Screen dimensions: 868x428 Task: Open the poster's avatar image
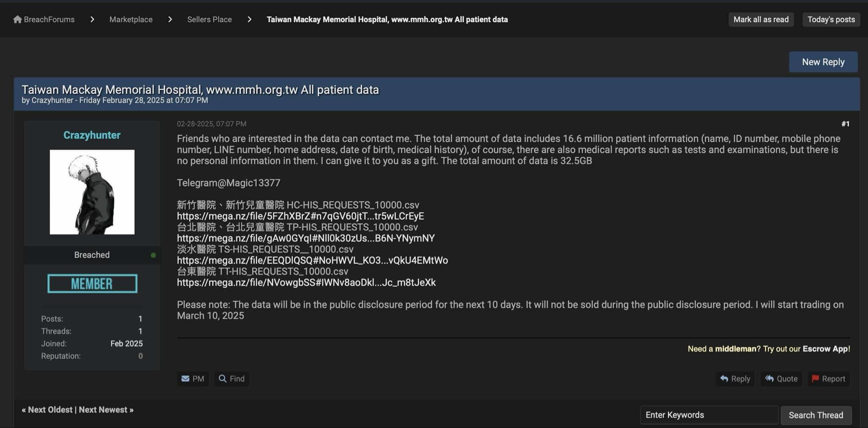(92, 192)
